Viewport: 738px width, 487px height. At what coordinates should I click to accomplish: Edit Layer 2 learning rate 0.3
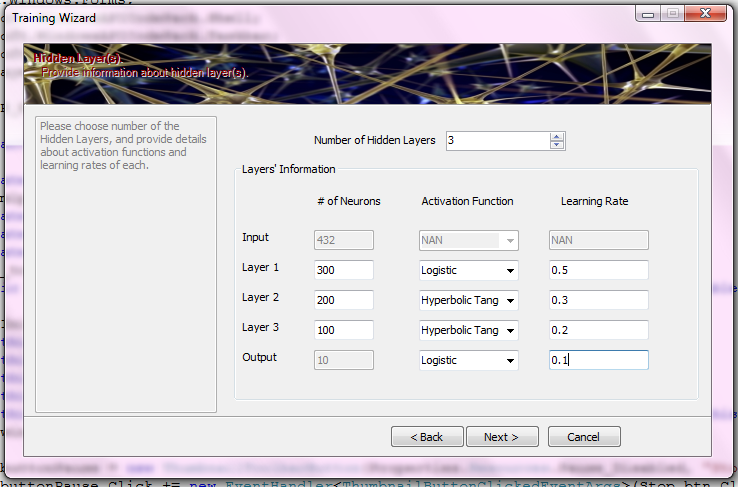click(x=599, y=300)
